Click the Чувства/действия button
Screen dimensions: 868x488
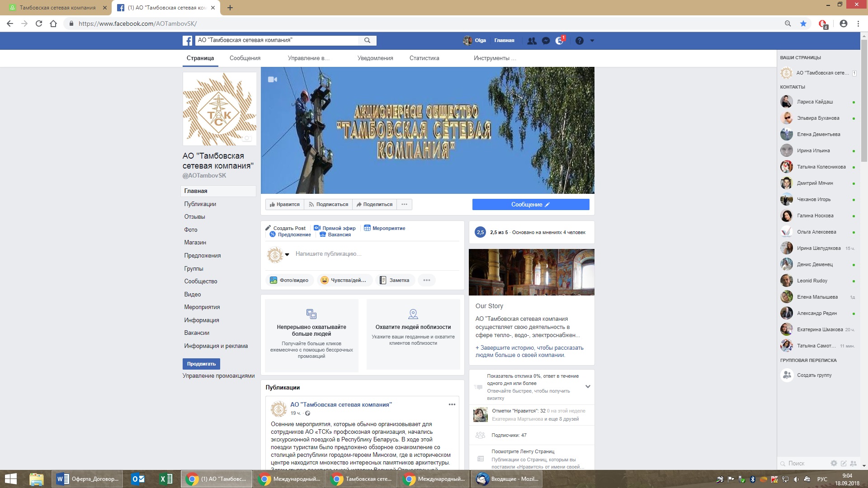[x=344, y=280]
